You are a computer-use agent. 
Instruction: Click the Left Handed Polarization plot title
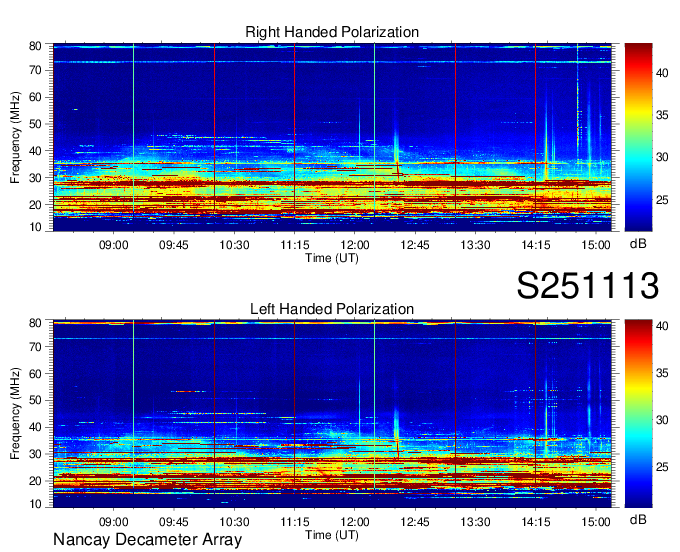click(332, 309)
